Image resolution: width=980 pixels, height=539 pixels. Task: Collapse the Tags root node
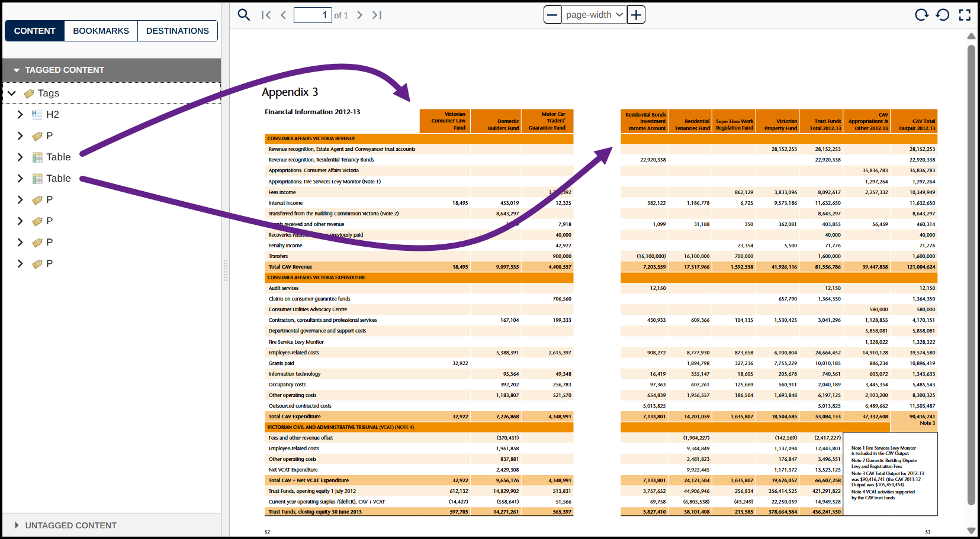11,93
